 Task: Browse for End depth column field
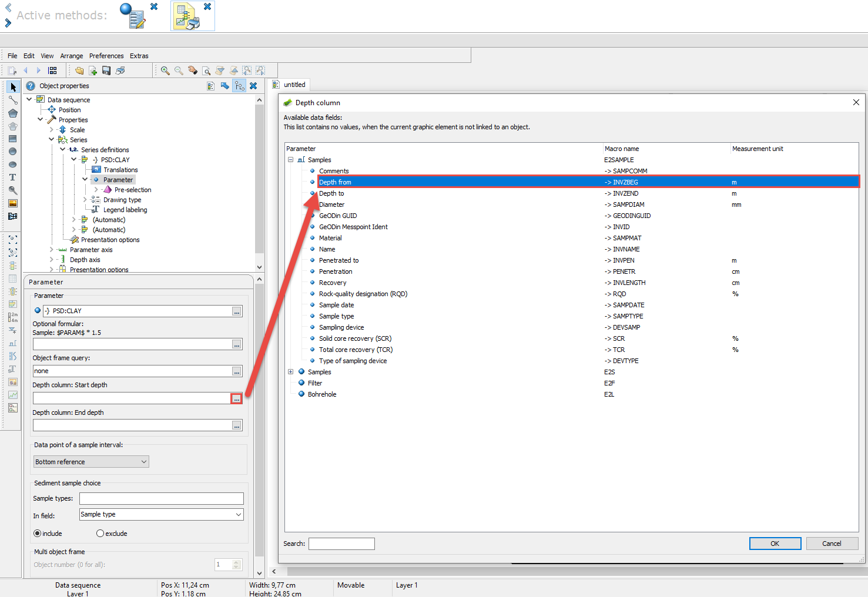click(x=236, y=426)
